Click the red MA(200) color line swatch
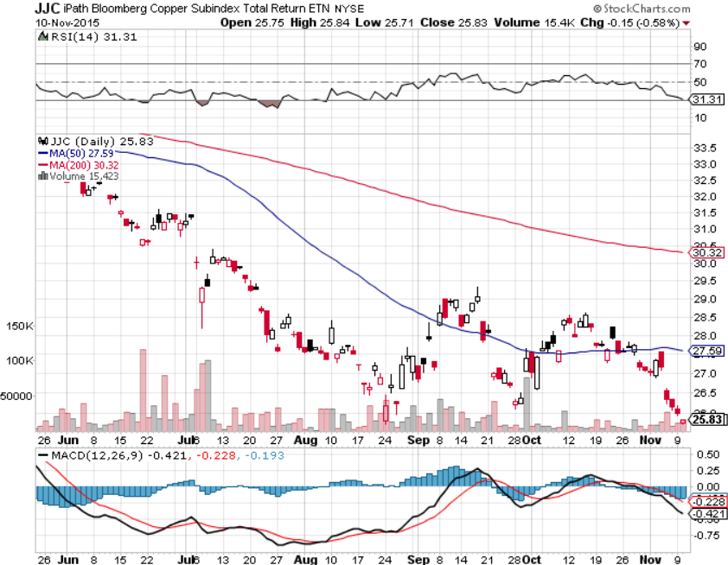Screen dimensions: 728x565 (x=43, y=164)
